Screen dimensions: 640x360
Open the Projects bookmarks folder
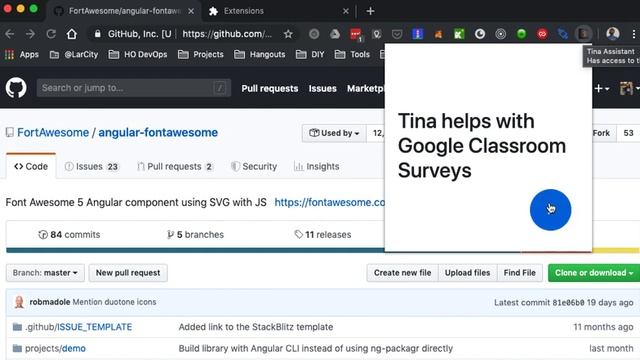201,54
